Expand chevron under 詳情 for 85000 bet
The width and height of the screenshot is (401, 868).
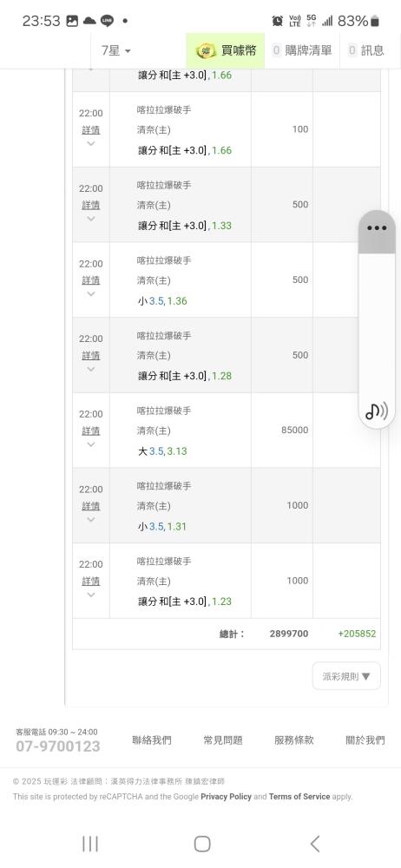coord(91,444)
